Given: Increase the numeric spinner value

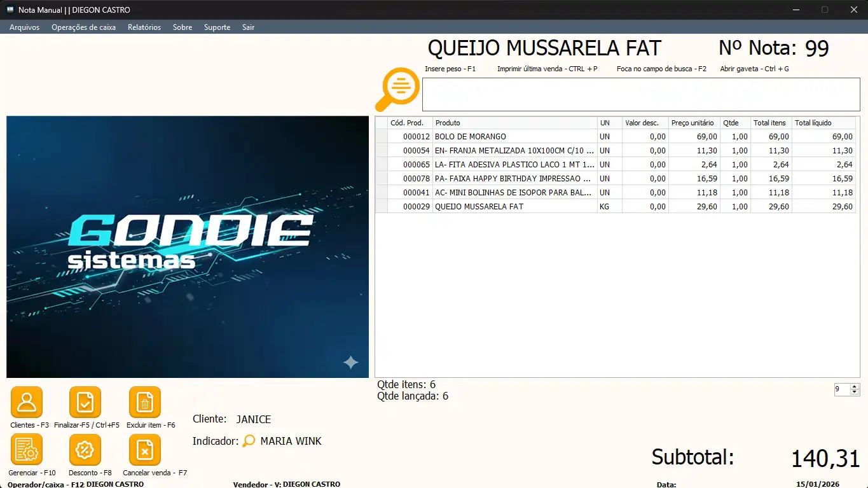Looking at the screenshot, I should tap(855, 387).
